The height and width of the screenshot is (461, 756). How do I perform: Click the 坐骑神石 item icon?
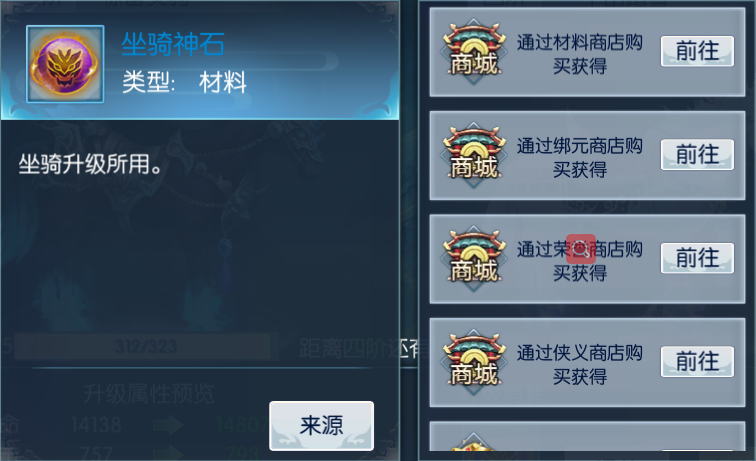[65, 64]
